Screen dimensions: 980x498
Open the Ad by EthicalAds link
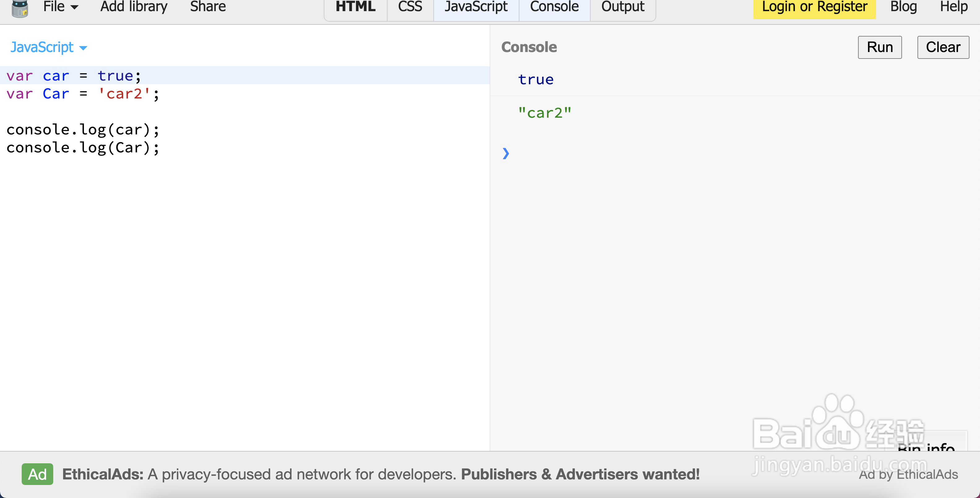(908, 474)
